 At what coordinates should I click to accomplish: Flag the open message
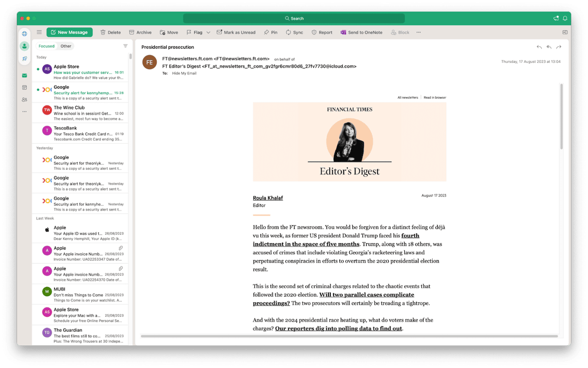[194, 32]
